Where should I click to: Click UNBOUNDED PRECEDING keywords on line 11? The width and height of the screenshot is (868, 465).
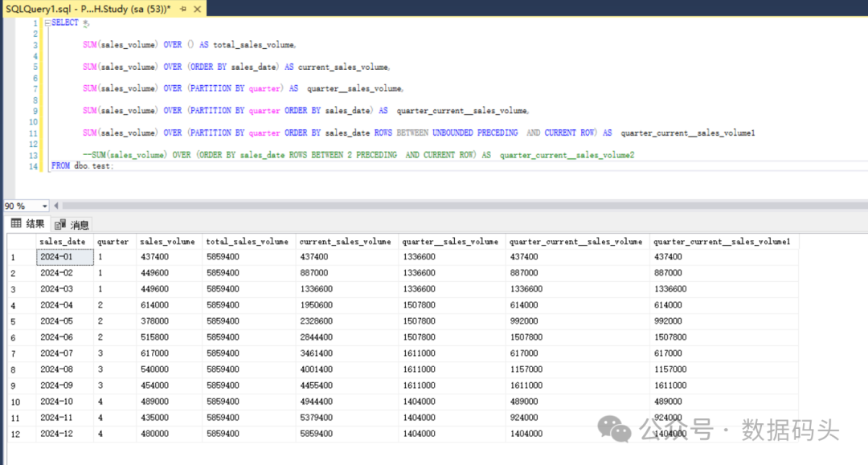click(x=475, y=133)
